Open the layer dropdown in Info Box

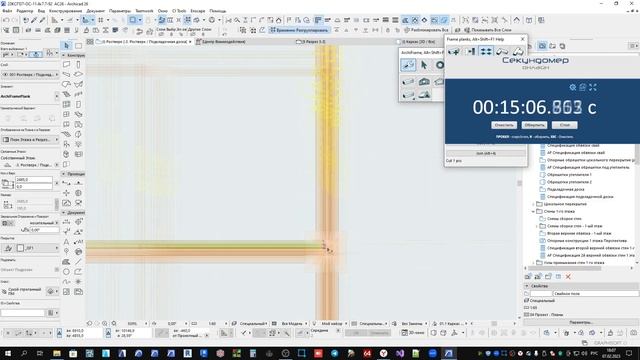point(30,75)
